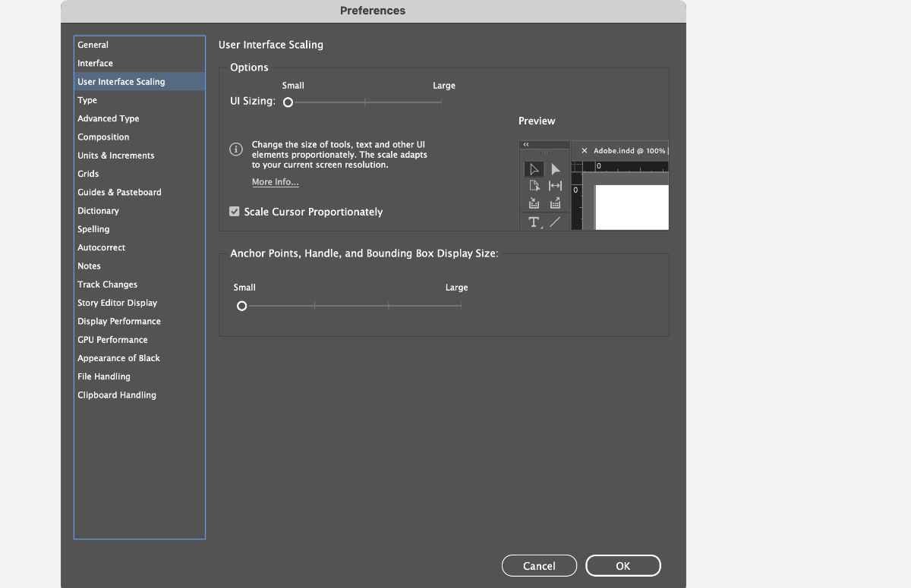Click the OK button to apply preferences
This screenshot has height=588, width=911.
tap(623, 565)
